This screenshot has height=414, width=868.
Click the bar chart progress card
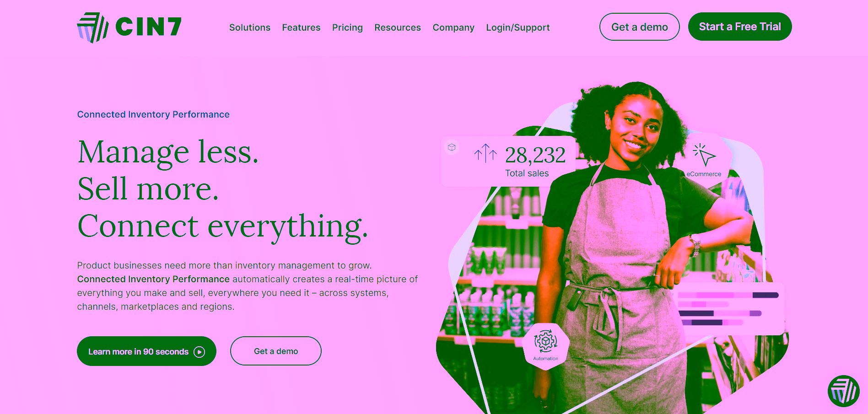click(730, 309)
